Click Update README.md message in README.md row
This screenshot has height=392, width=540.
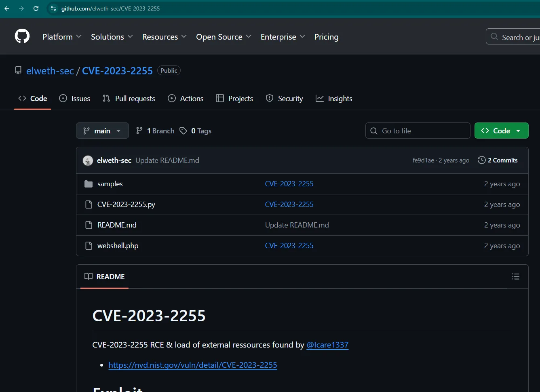tap(297, 225)
